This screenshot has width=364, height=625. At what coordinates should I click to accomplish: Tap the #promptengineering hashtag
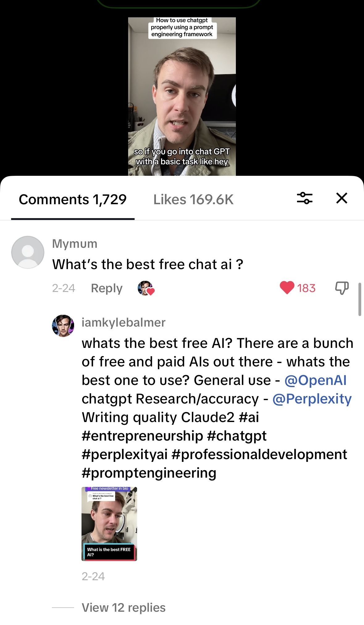(149, 473)
